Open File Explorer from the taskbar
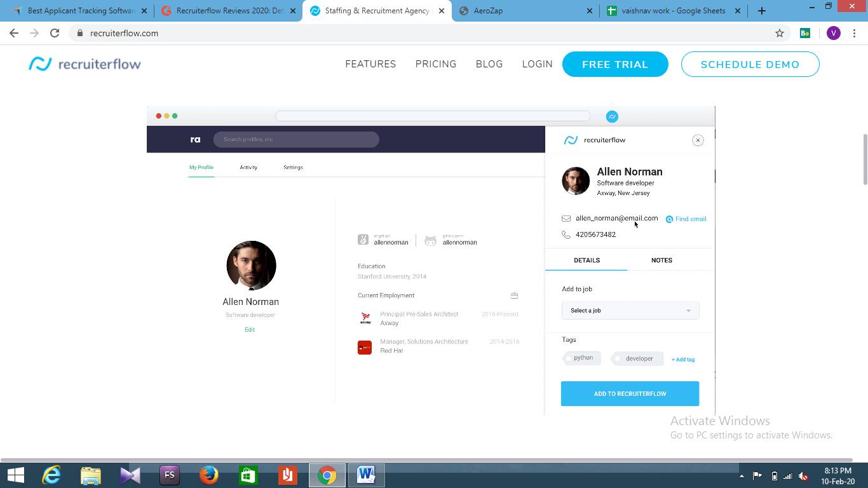The width and height of the screenshot is (868, 488). [91, 475]
